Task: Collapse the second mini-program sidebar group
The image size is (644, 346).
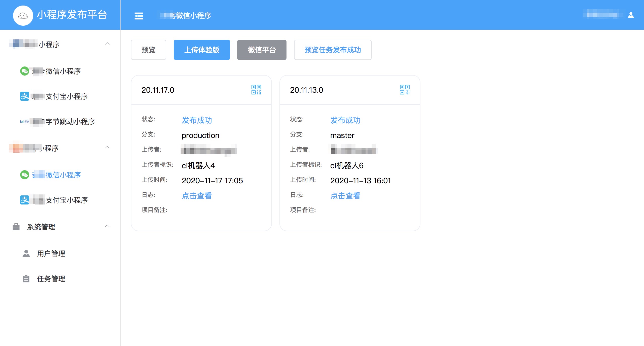Action: (107, 148)
